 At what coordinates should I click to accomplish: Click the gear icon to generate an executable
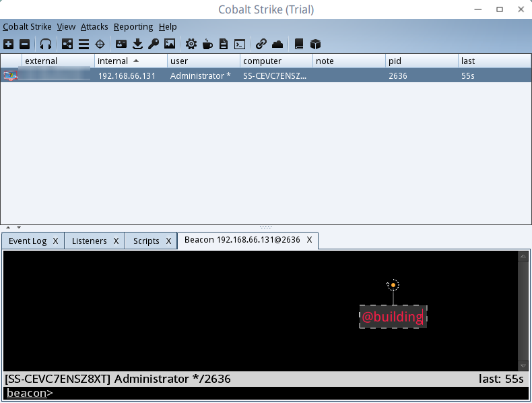tap(191, 44)
